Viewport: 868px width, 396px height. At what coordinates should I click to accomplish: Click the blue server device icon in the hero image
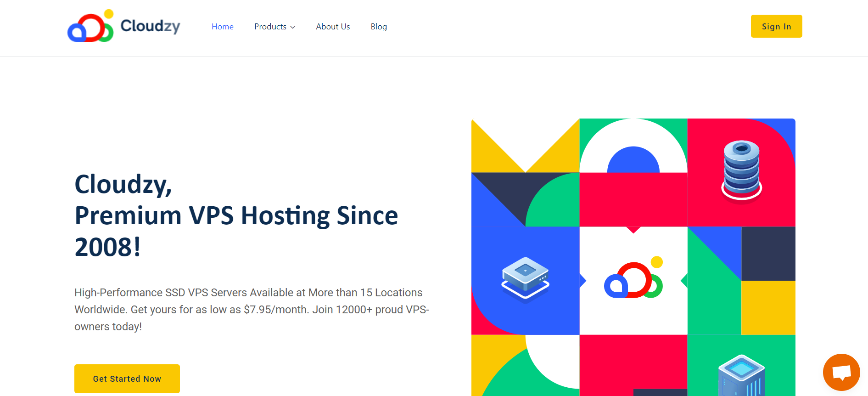pyautogui.click(x=525, y=279)
